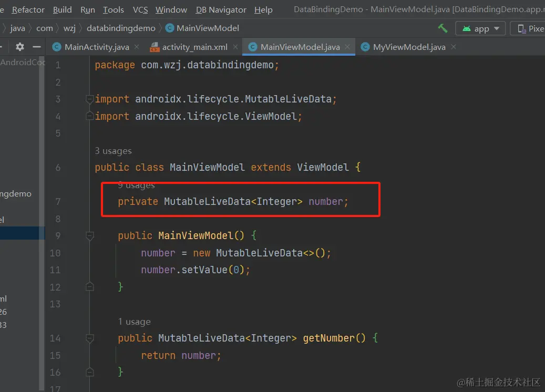This screenshot has height=392, width=545.
Task: Close the activity_main.xml tab
Action: pos(235,47)
